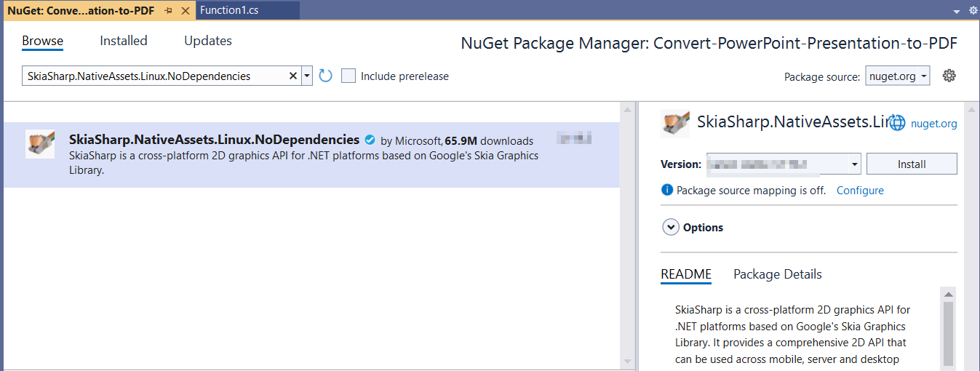This screenshot has height=371, width=980.
Task: Click the Install button
Action: tap(912, 164)
